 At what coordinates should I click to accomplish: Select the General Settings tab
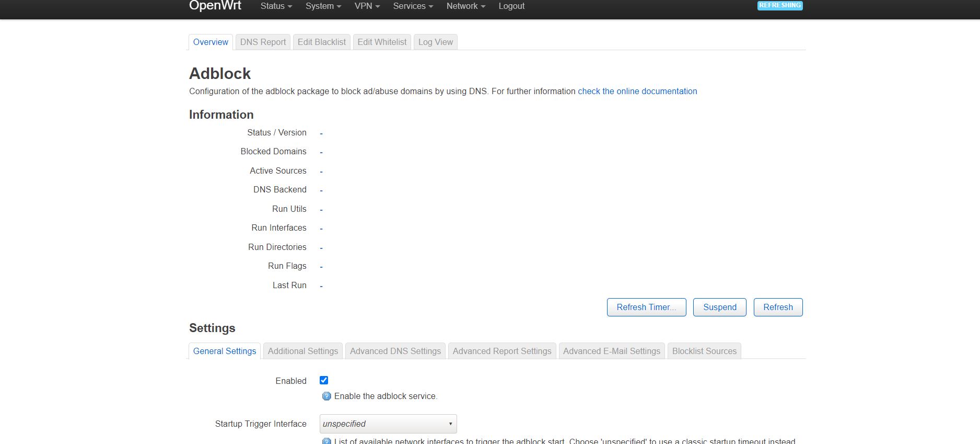coord(225,351)
